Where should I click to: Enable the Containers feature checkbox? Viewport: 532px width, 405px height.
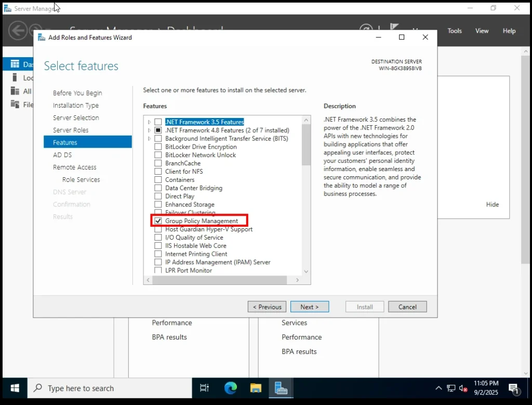pyautogui.click(x=158, y=179)
